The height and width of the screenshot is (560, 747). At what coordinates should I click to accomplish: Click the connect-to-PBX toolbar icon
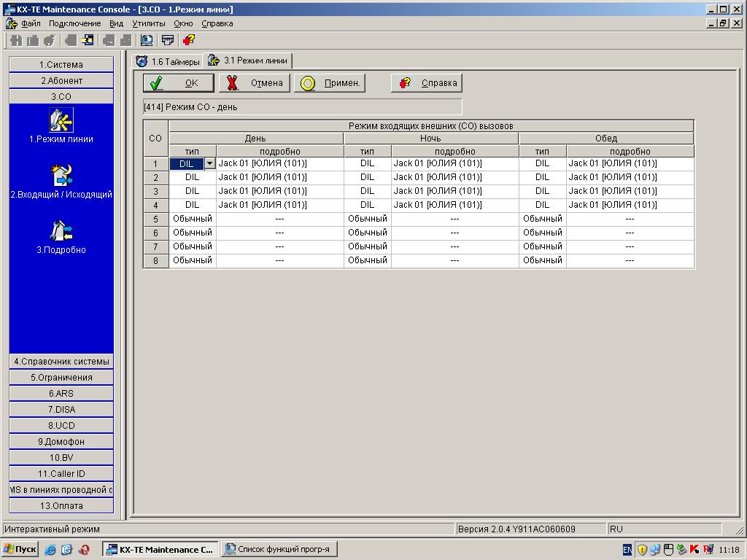[88, 41]
